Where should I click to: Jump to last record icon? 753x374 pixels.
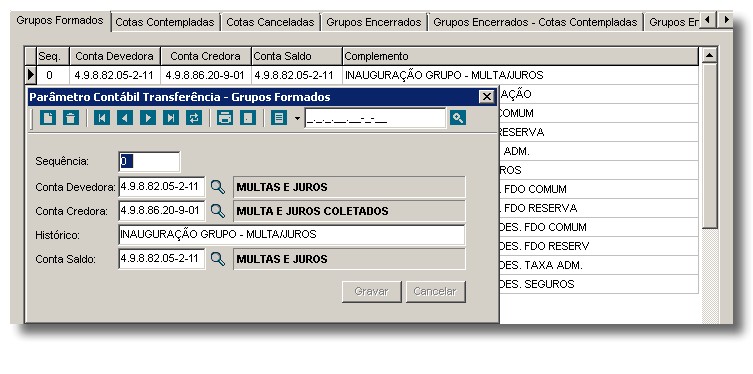[x=171, y=118]
